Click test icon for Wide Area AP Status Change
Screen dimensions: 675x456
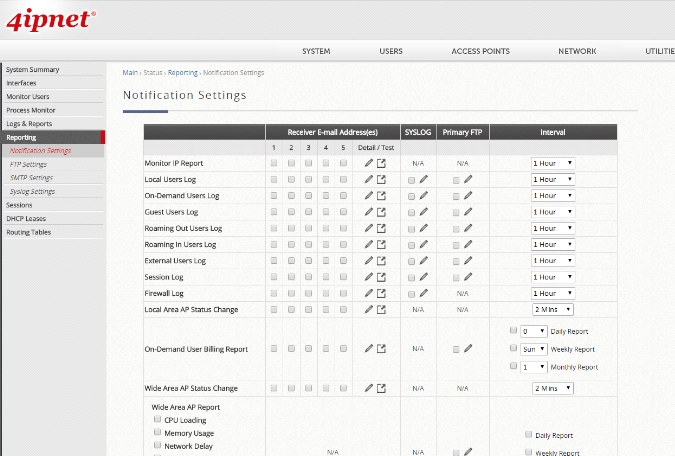click(x=381, y=388)
